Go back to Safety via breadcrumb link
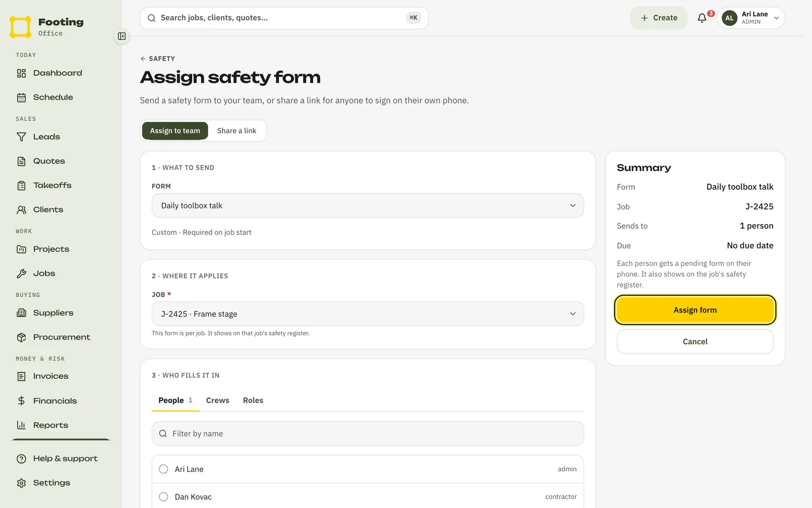 tap(158, 58)
